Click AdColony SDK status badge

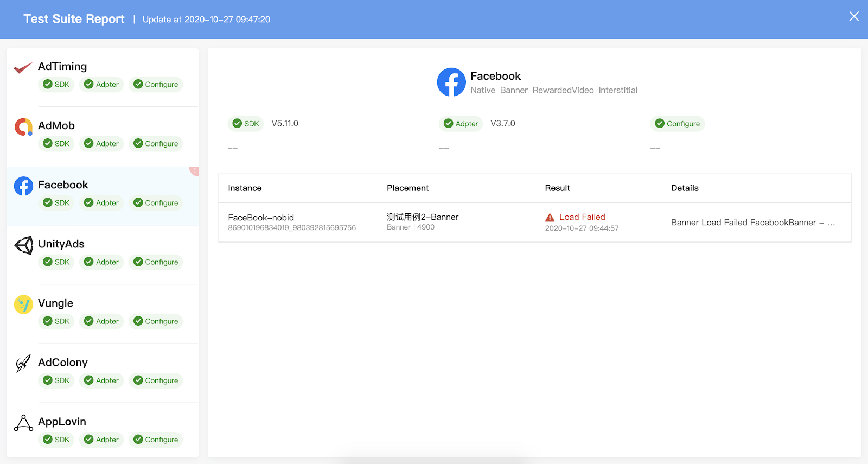click(56, 380)
